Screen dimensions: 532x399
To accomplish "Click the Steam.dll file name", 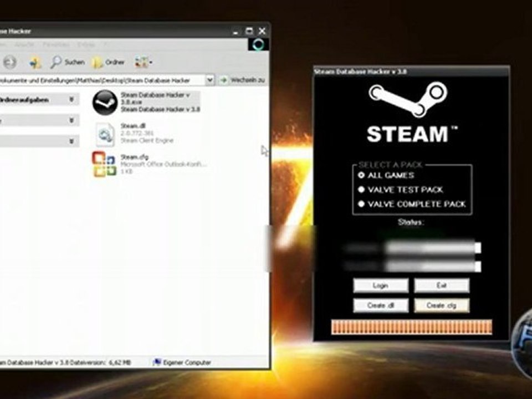I will tap(133, 126).
